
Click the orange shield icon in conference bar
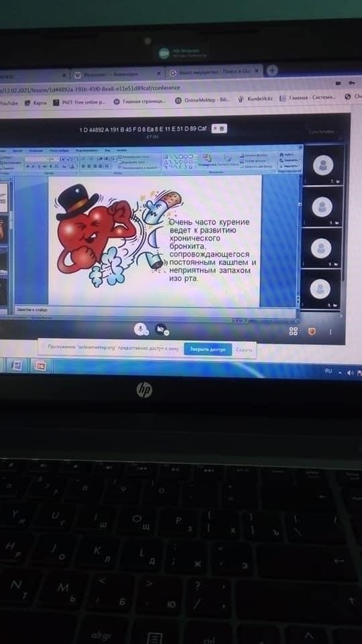(312, 331)
